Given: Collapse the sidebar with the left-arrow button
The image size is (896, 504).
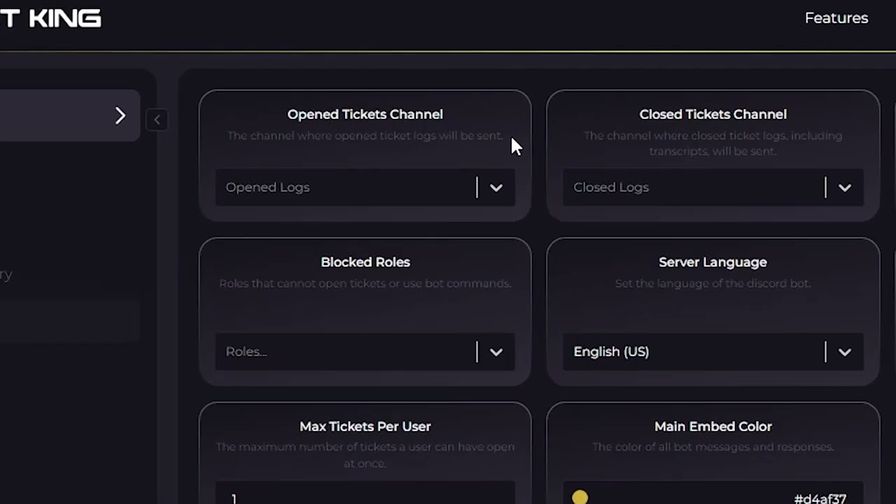Looking at the screenshot, I should tap(157, 120).
